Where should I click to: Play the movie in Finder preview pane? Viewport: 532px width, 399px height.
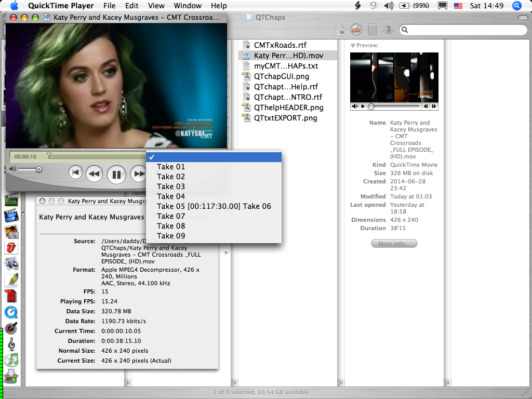[x=363, y=106]
